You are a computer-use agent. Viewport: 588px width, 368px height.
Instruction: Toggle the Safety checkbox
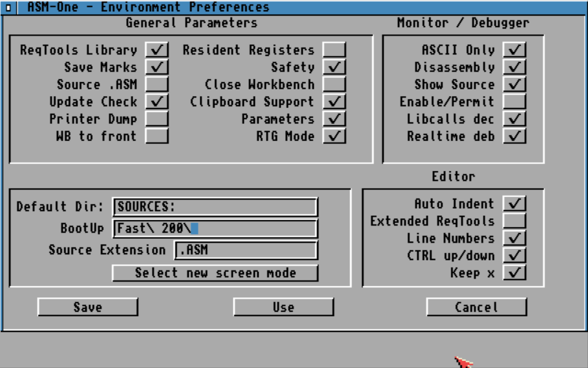(x=334, y=67)
